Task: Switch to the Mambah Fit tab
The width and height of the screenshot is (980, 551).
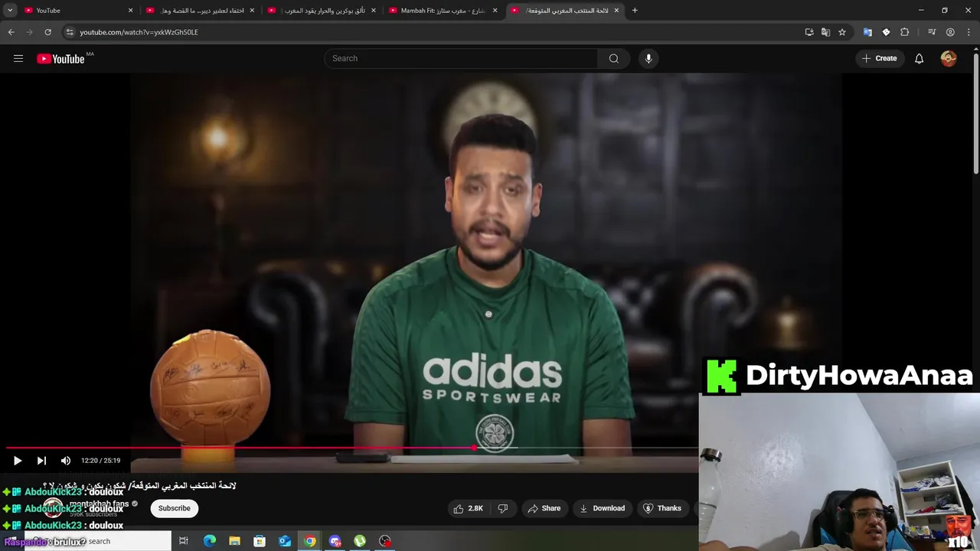Action: pyautogui.click(x=443, y=10)
